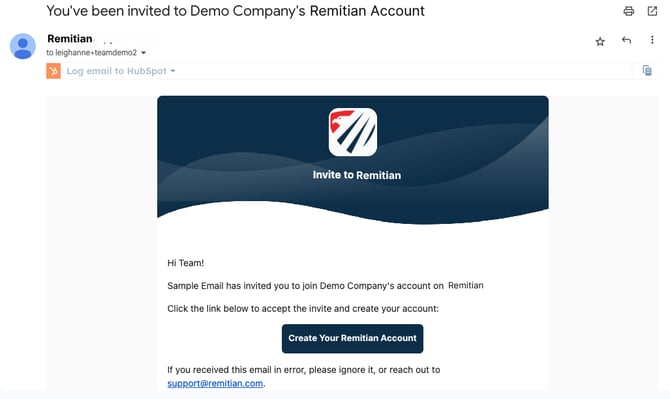670x399 pixels.
Task: Click the 'Hi Team!' greeting text
Action: [185, 263]
